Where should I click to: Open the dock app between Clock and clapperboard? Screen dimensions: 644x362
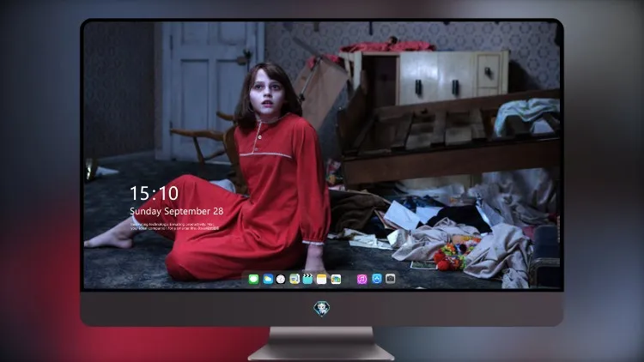294,280
